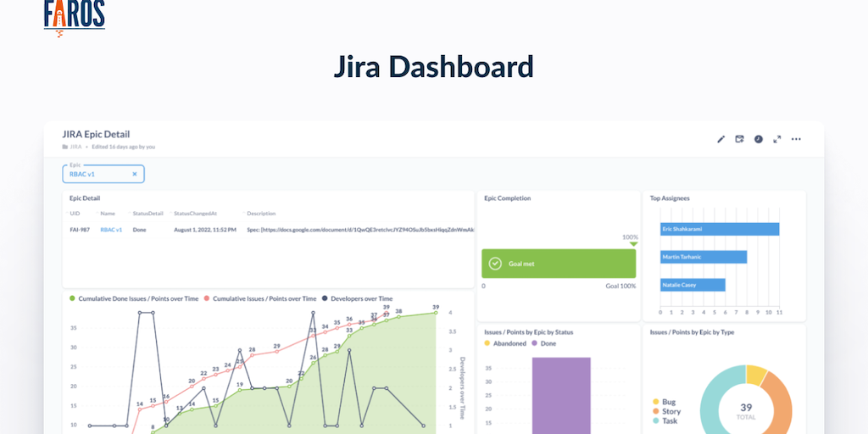Click the purple Done status bar
Screen dimensions: 868x434
[561, 395]
